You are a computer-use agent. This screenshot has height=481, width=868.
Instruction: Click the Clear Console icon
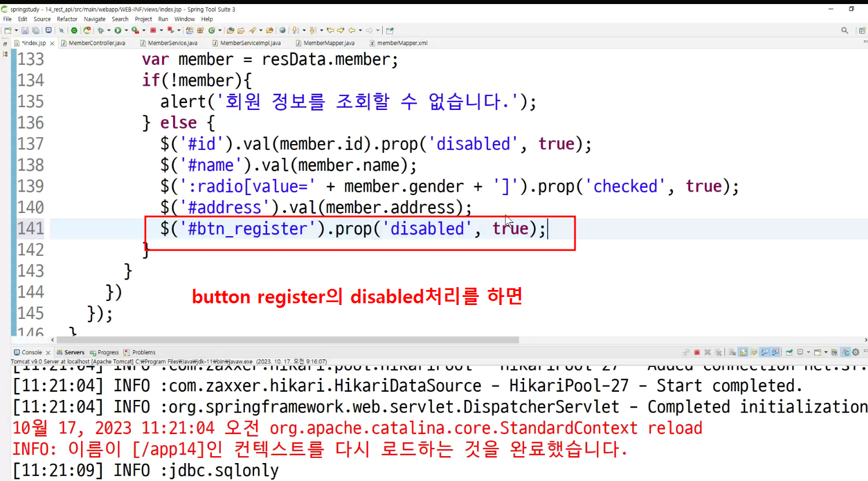point(733,352)
